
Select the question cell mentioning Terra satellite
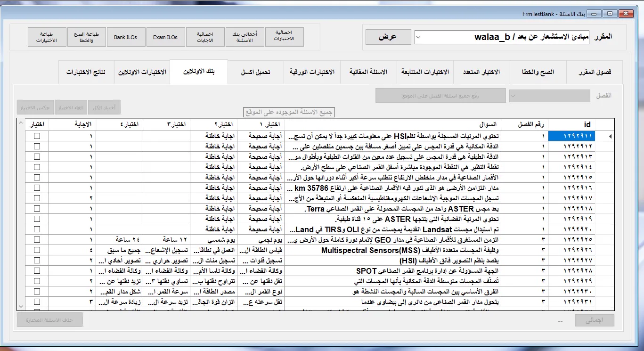(393, 208)
